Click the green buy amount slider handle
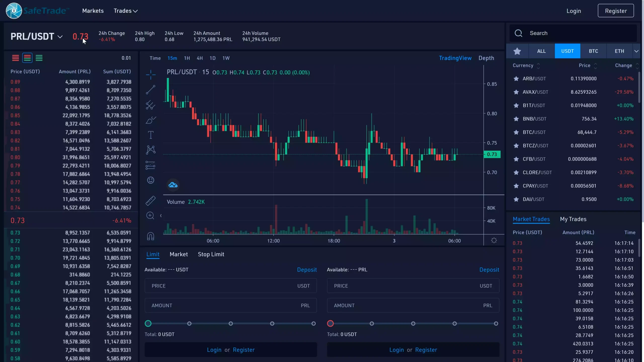Image resolution: width=644 pixels, height=362 pixels. pyautogui.click(x=148, y=324)
